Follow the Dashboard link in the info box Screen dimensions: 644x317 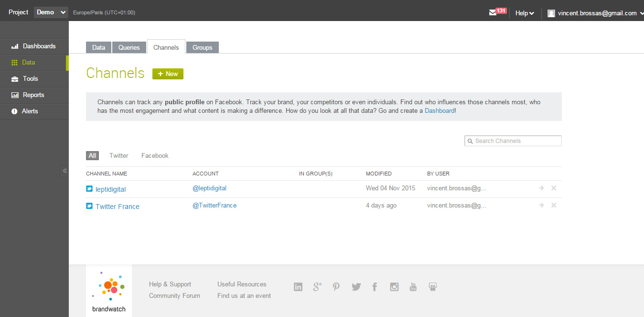[440, 110]
